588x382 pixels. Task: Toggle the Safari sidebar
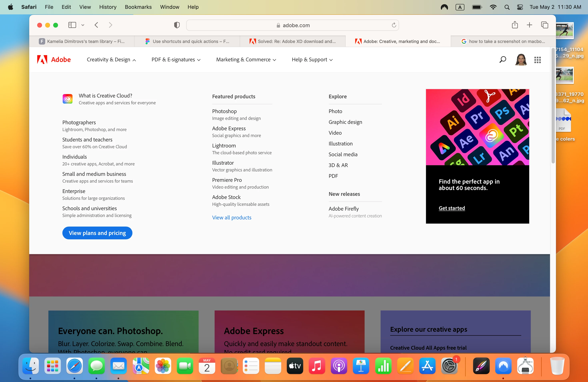pos(72,25)
